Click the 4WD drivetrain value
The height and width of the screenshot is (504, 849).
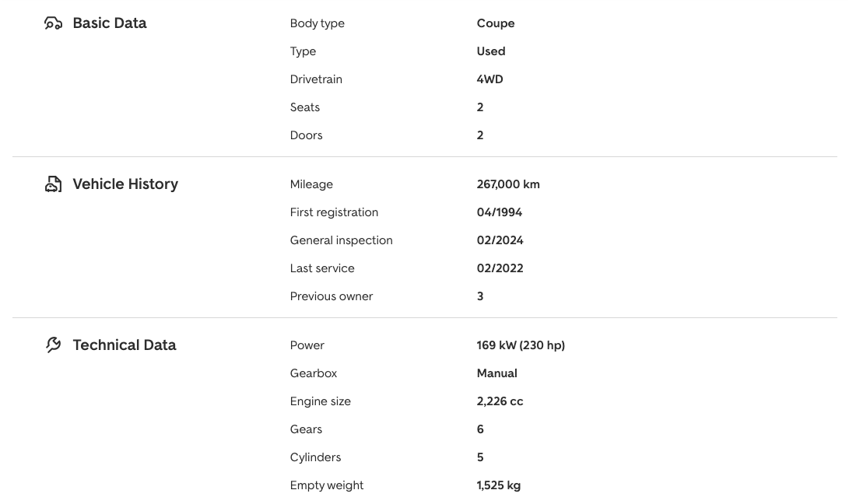490,79
